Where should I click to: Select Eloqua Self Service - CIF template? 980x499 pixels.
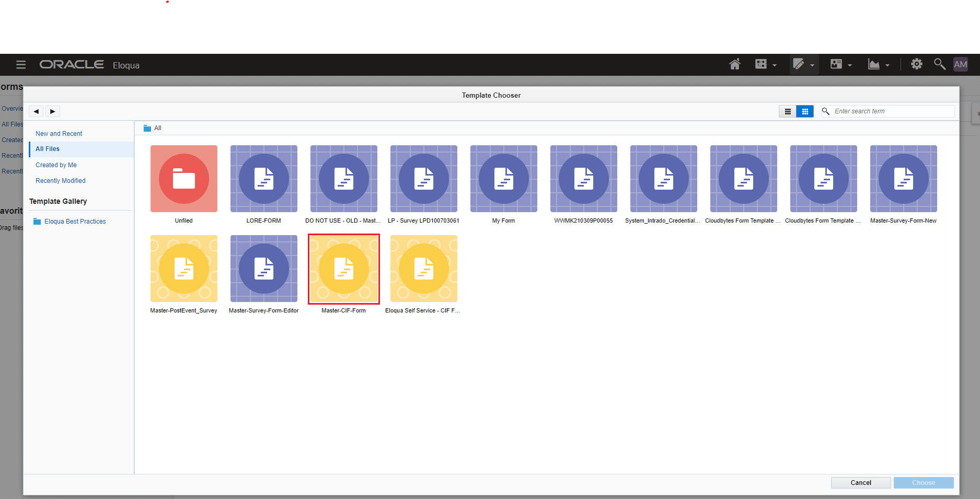424,269
